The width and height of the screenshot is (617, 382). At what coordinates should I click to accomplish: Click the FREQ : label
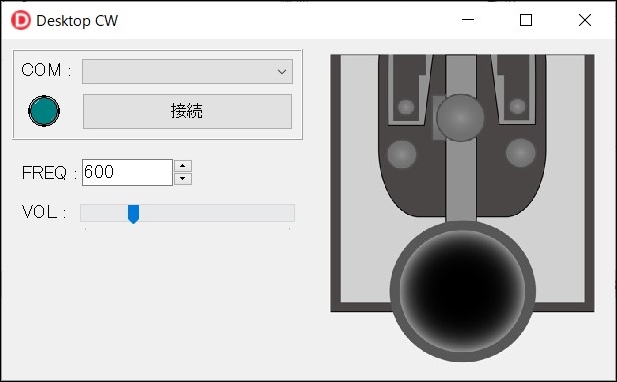pos(50,173)
